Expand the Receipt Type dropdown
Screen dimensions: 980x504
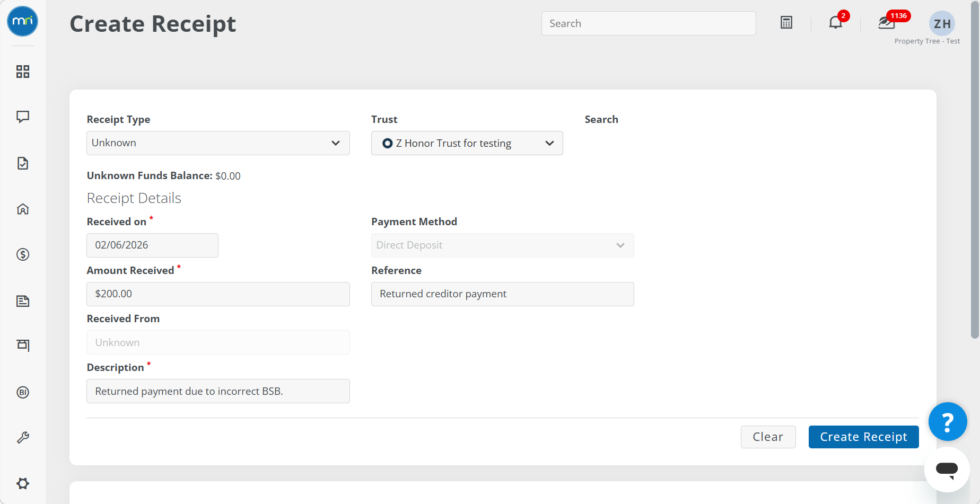tap(218, 143)
